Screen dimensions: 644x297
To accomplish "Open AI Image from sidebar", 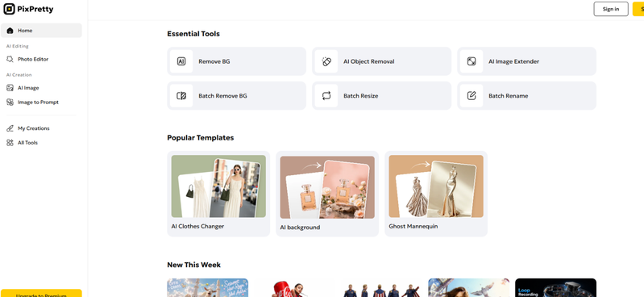I will pos(41,88).
